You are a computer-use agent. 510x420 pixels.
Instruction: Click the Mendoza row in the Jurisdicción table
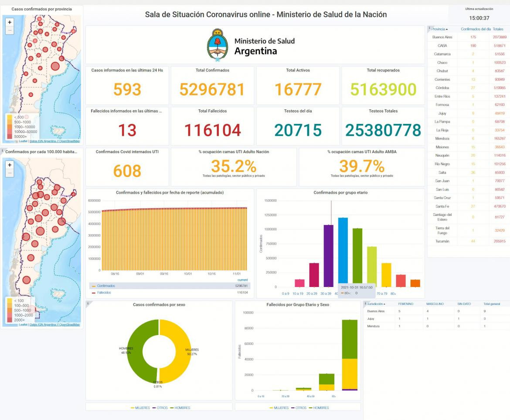point(436,326)
